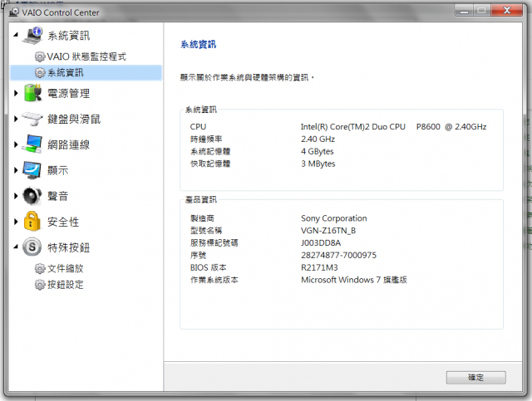Expand the 顯示 tree node arrow
Screen dimensions: 532x401
click(16, 170)
